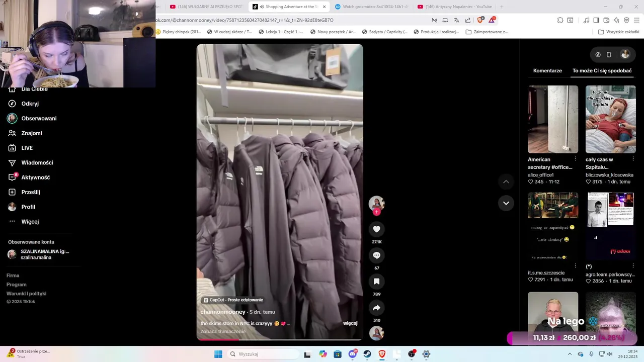
Task: Switch to the Antyczny Napaleniec - YouTube tab
Action: pyautogui.click(x=454, y=7)
